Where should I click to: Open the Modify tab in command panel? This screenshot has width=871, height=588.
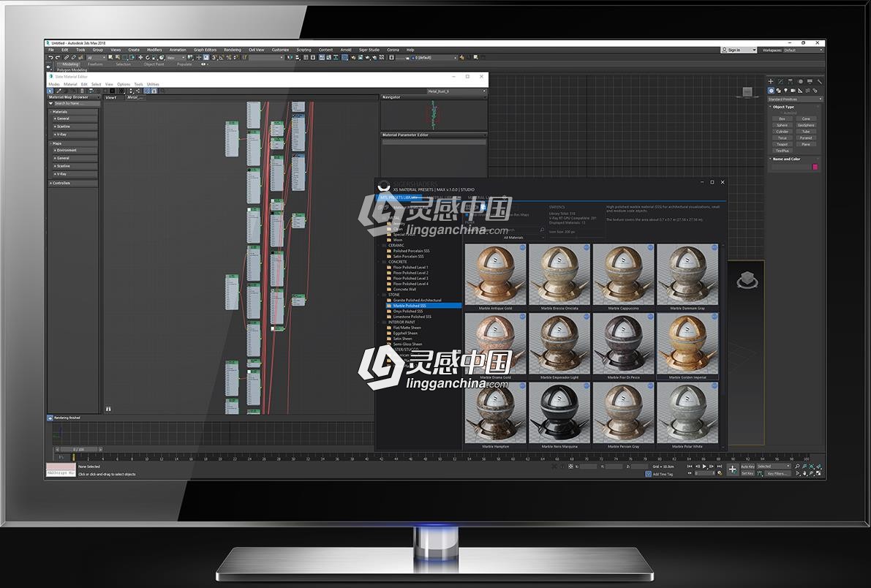780,81
